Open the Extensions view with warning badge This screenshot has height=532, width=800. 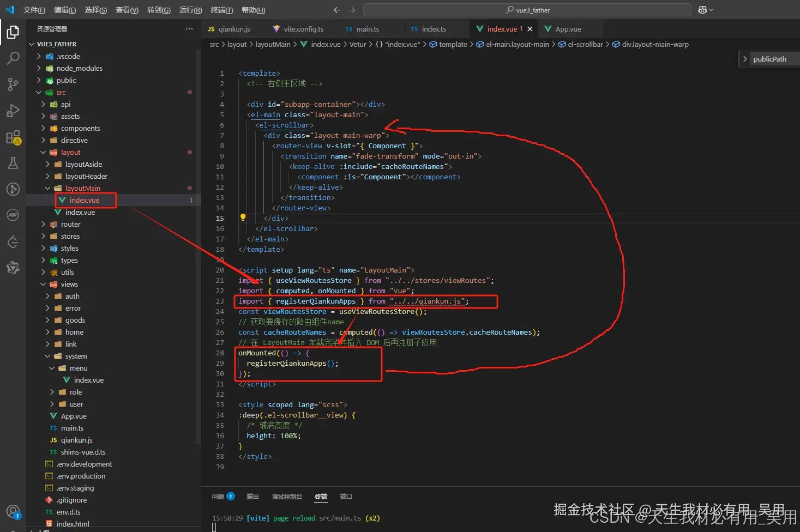pyautogui.click(x=13, y=137)
